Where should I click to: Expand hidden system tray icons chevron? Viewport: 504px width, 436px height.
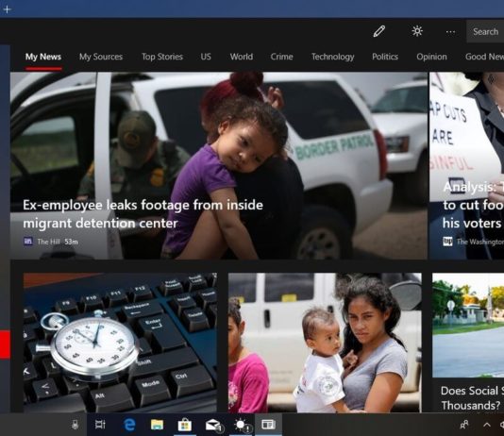coord(487,425)
